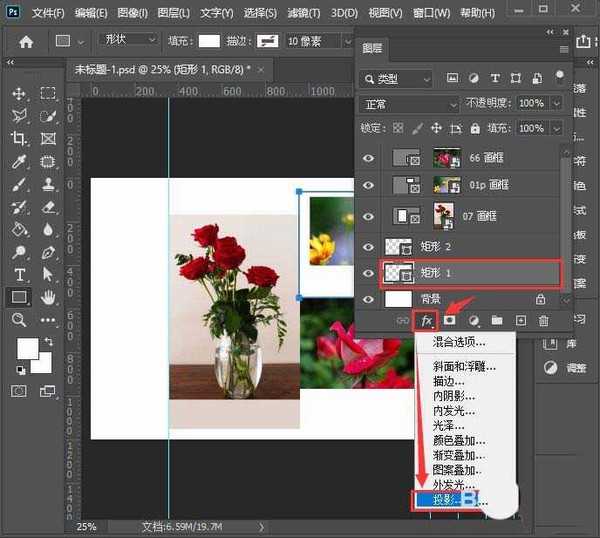Select the Horizontal Type tool
The width and height of the screenshot is (600, 538).
pos(19,274)
